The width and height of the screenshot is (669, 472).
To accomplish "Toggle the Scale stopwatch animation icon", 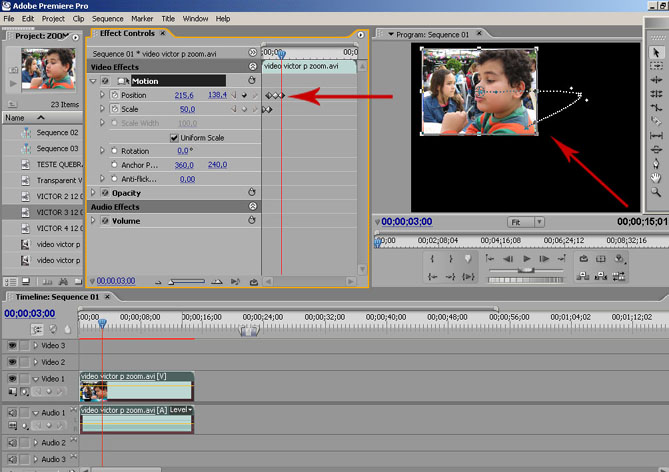I will pyautogui.click(x=115, y=109).
